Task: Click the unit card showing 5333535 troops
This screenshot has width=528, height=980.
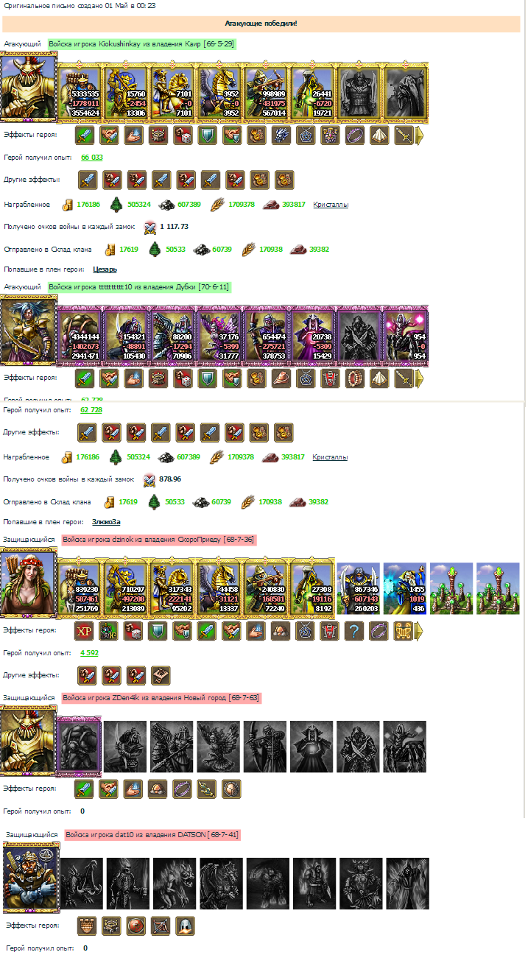Action: pos(79,93)
